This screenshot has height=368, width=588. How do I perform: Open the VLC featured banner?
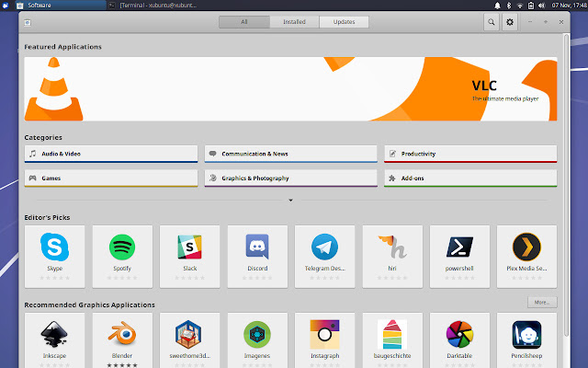(290, 89)
